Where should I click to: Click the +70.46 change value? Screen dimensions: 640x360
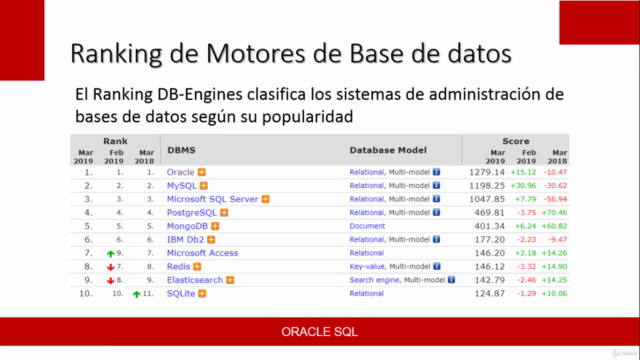click(554, 213)
